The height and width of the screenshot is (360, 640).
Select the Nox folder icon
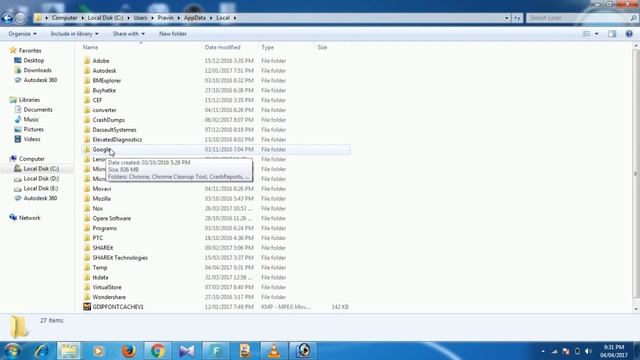(87, 208)
